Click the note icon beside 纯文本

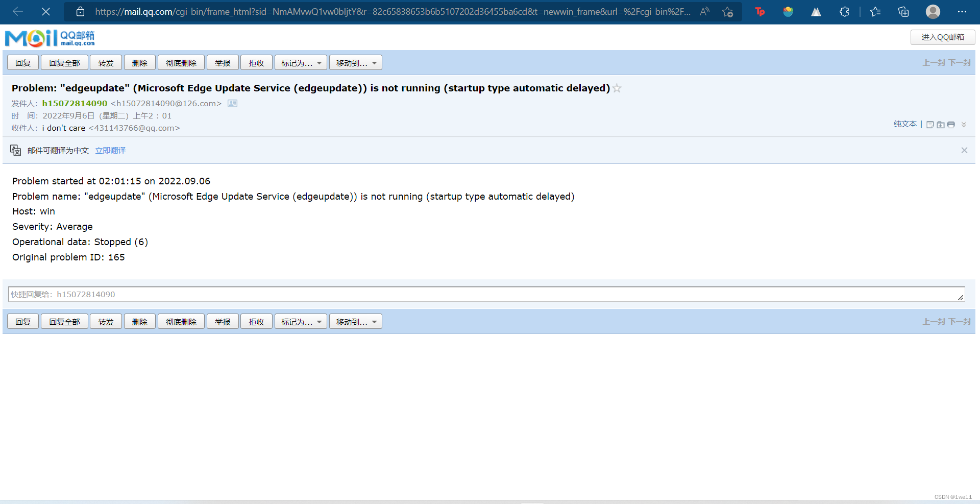point(930,125)
